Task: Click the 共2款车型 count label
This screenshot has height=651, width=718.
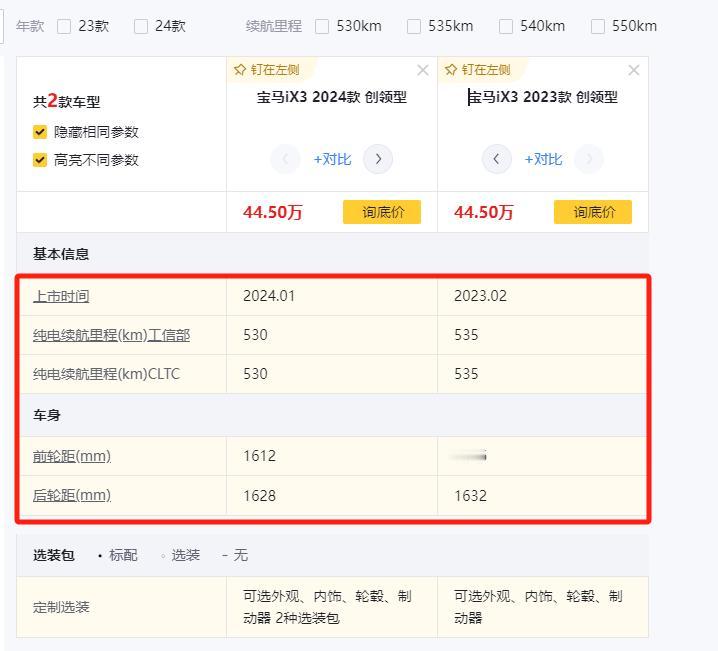Action: pos(66,101)
